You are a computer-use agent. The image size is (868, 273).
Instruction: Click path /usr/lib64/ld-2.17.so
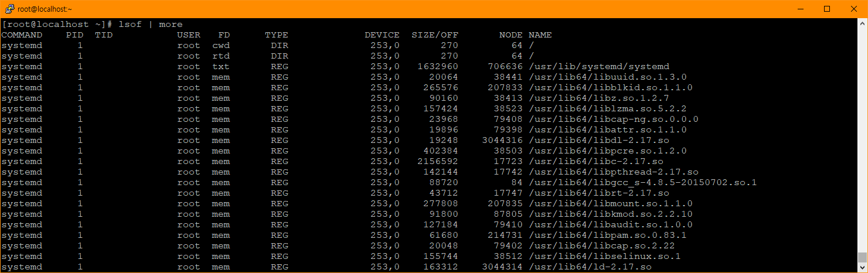click(590, 267)
